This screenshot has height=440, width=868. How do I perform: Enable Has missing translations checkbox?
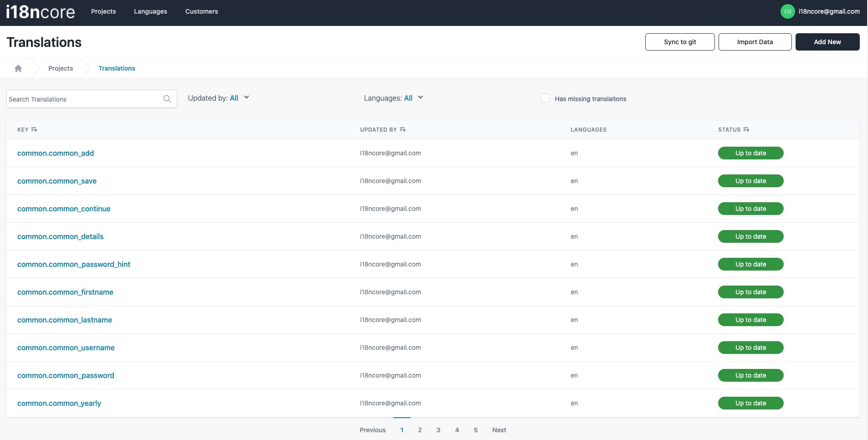544,98
